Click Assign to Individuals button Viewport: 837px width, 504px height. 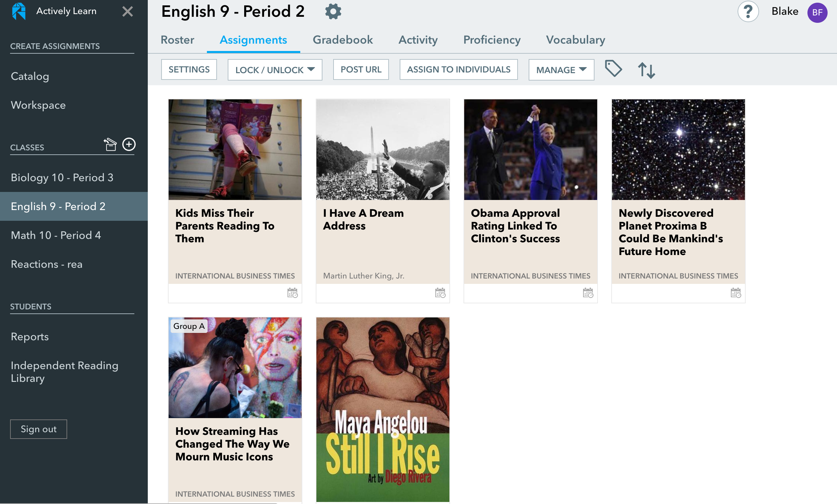tap(458, 69)
